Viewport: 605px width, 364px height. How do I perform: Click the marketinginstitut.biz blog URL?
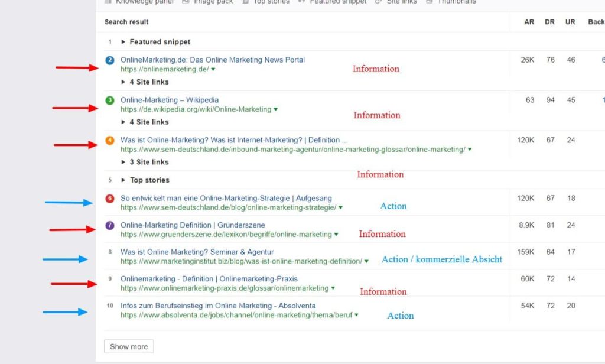click(241, 261)
